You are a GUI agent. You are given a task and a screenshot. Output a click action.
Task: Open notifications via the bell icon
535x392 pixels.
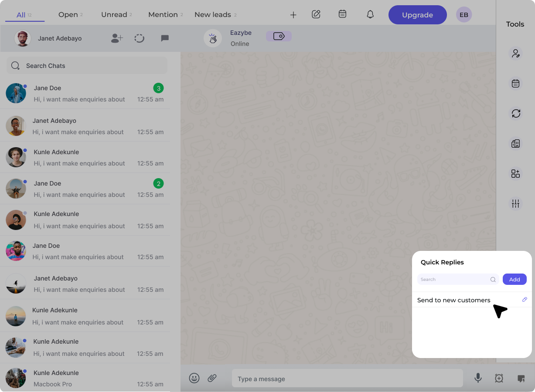(370, 14)
